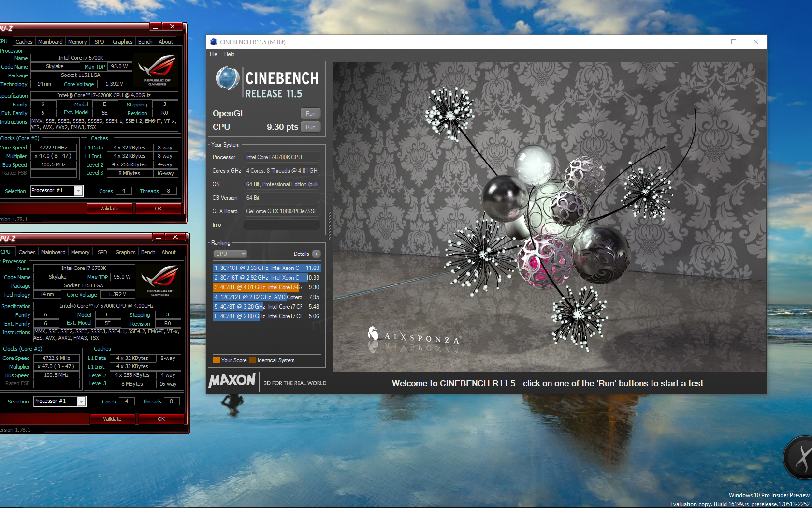
Task: Click Validate in bottom CPU-Z window
Action: click(x=112, y=419)
